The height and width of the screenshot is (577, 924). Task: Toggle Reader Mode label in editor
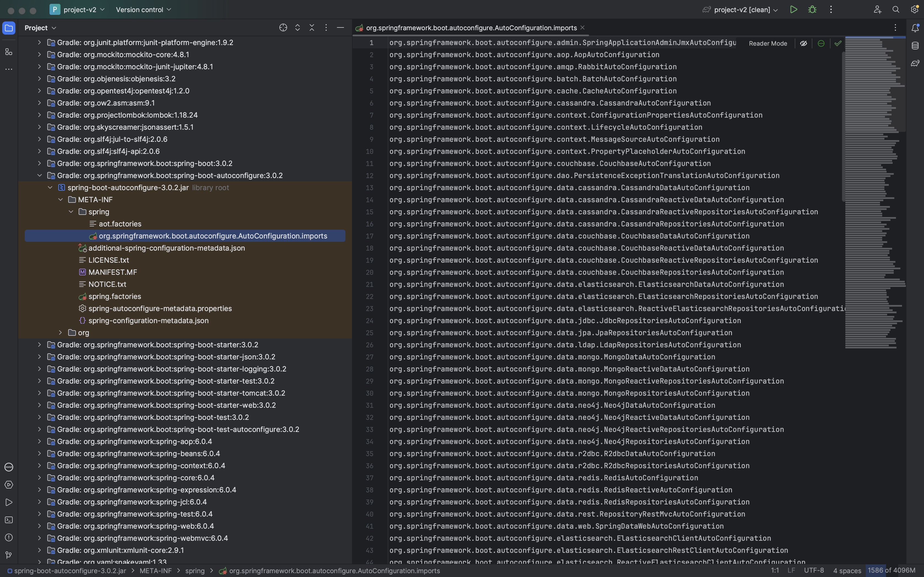[768, 43]
